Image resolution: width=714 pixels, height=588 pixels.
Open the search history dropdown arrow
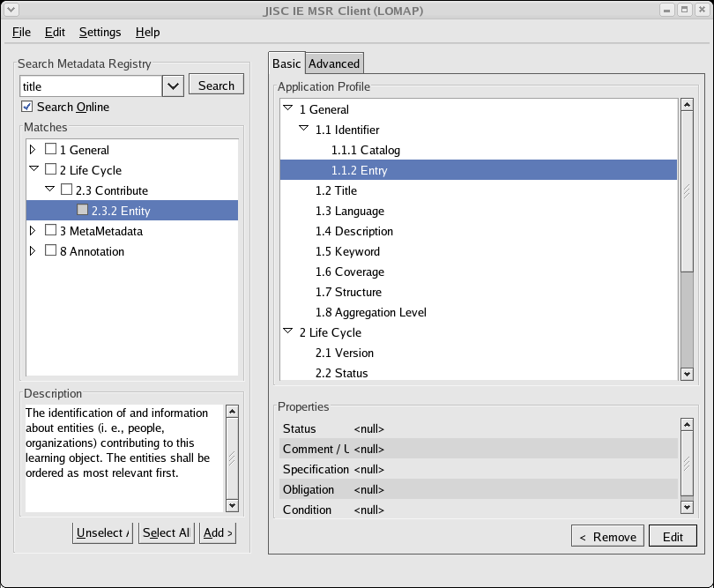(173, 86)
